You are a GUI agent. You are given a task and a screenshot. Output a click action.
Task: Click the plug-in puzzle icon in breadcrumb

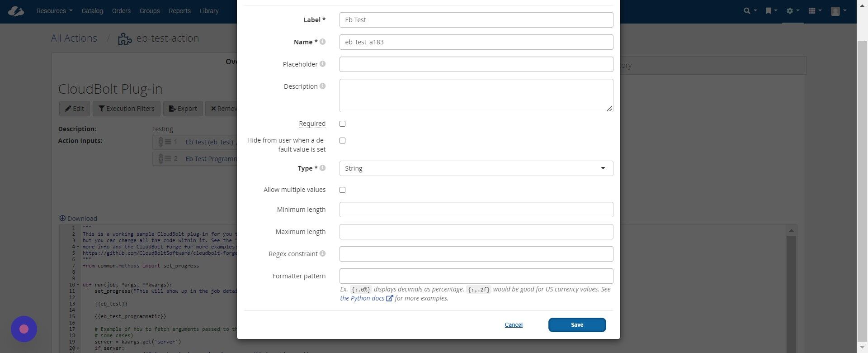coord(125,38)
